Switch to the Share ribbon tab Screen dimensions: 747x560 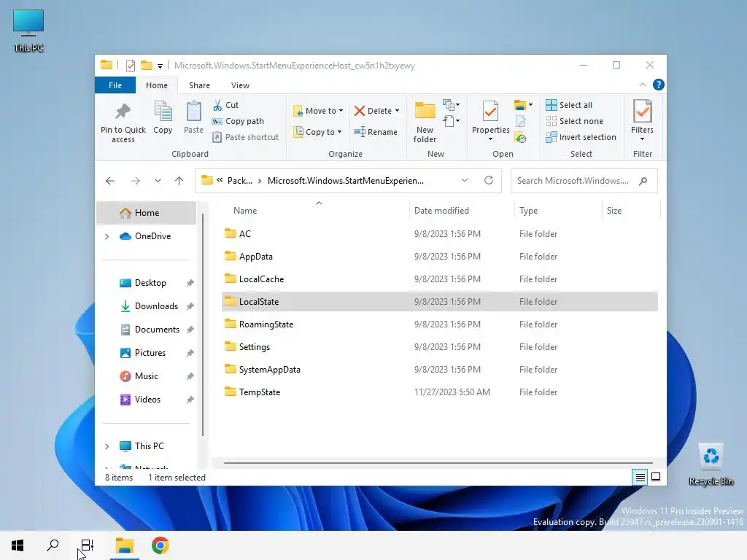(x=199, y=85)
